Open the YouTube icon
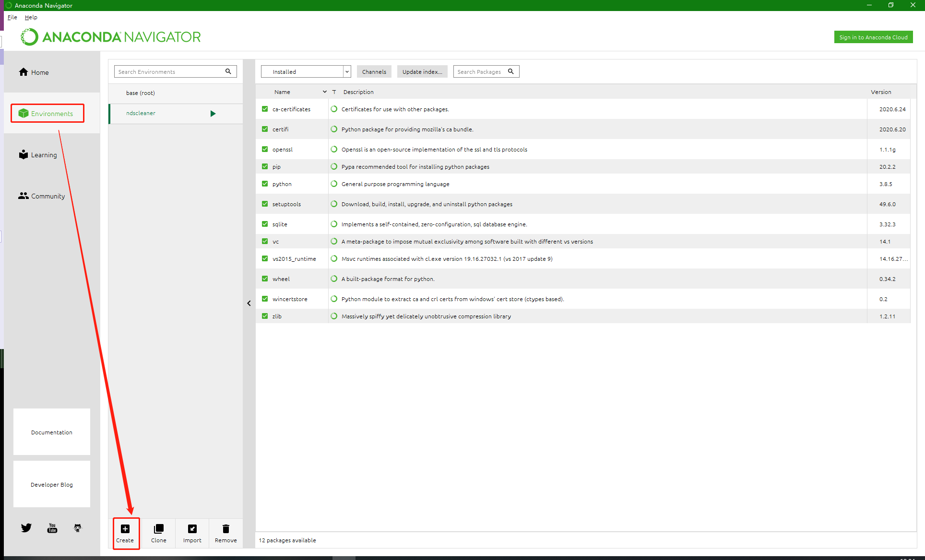Image resolution: width=925 pixels, height=560 pixels. tap(52, 528)
